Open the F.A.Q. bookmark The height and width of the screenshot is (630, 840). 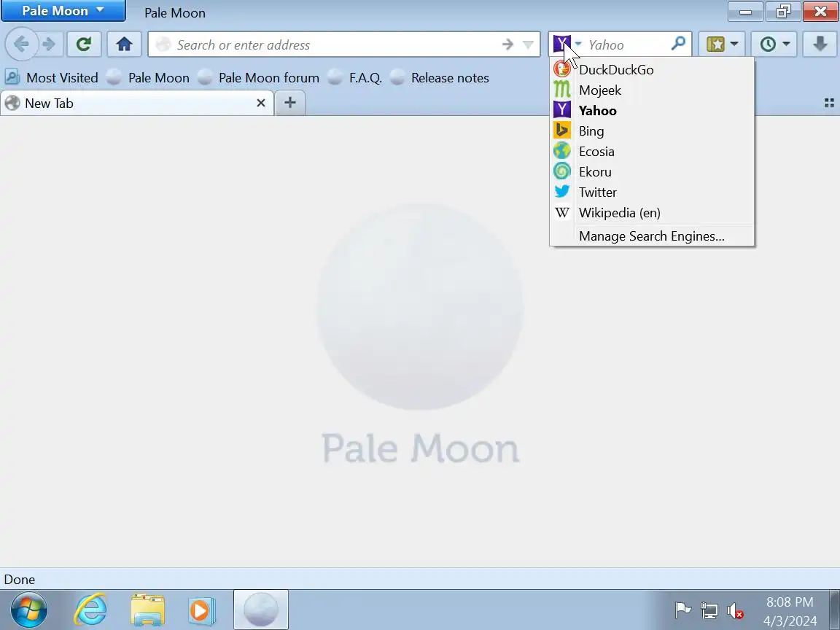355,78
